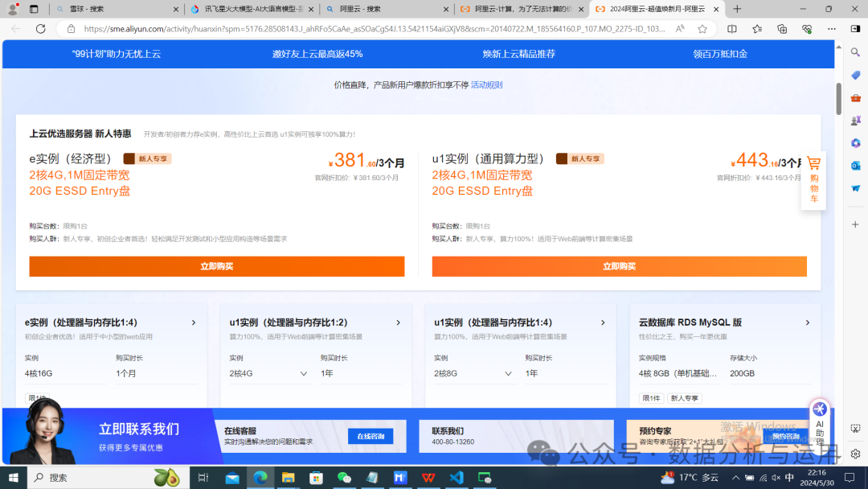Open the favorites list icon
This screenshot has height=489, width=868.
[757, 29]
